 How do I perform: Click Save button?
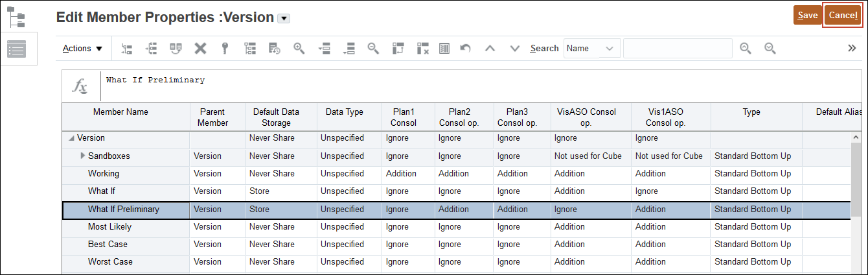[807, 15]
